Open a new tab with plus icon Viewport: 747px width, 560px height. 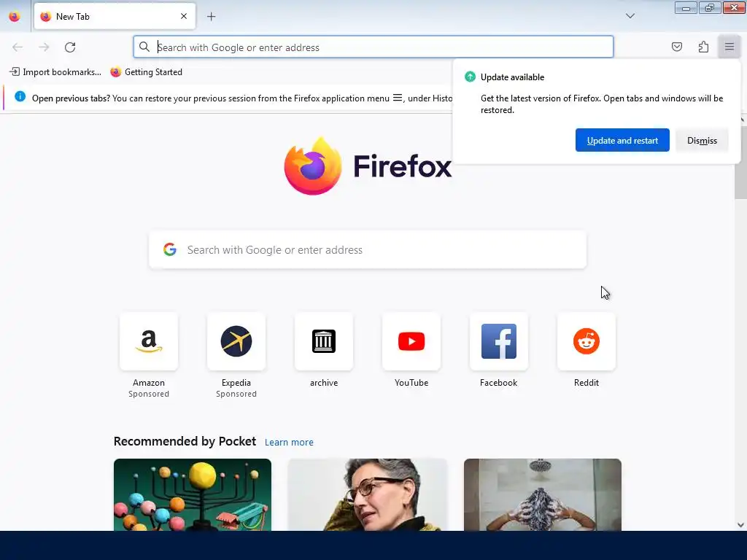[x=211, y=17]
